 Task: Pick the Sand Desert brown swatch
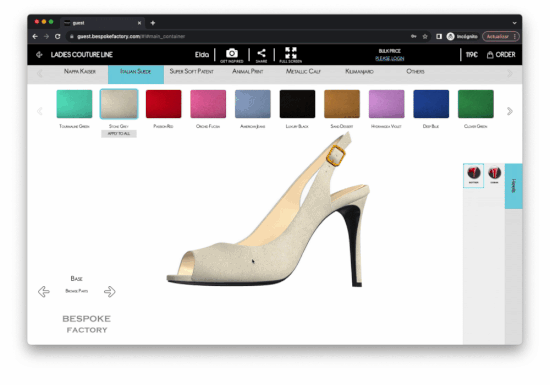pyautogui.click(x=342, y=104)
